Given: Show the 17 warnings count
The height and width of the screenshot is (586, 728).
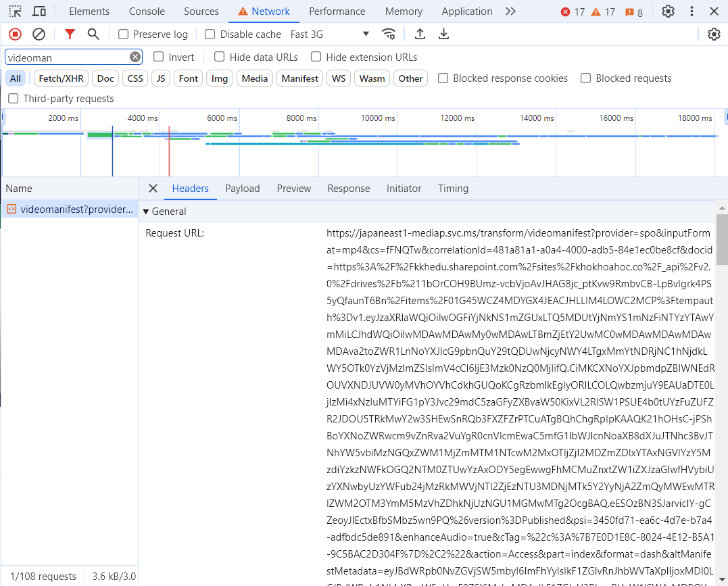Looking at the screenshot, I should click(x=603, y=11).
